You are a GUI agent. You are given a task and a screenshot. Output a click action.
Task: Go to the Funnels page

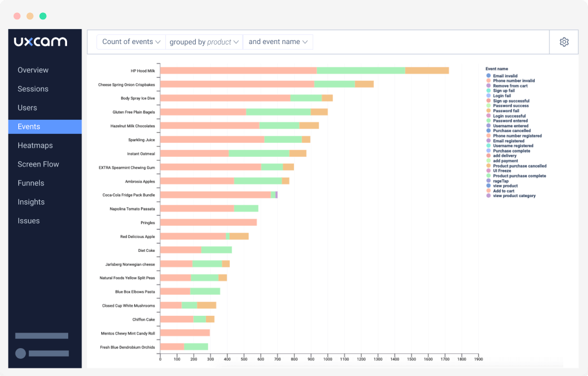31,183
